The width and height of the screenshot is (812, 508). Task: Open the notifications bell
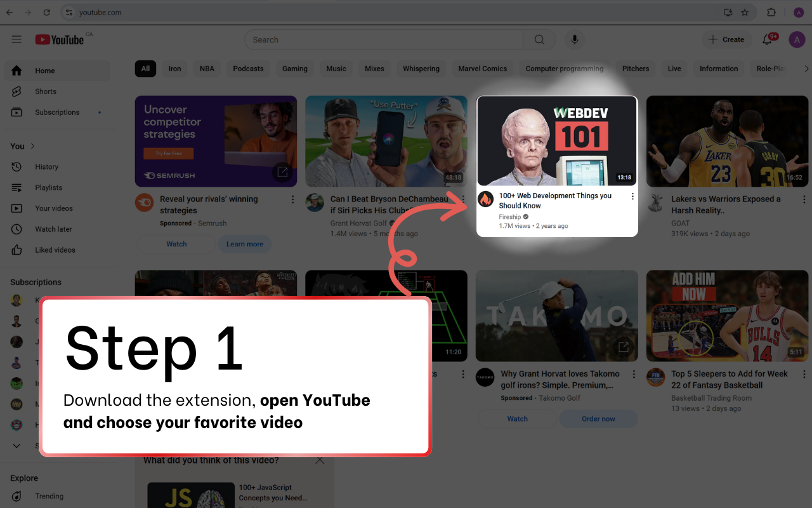coord(768,39)
